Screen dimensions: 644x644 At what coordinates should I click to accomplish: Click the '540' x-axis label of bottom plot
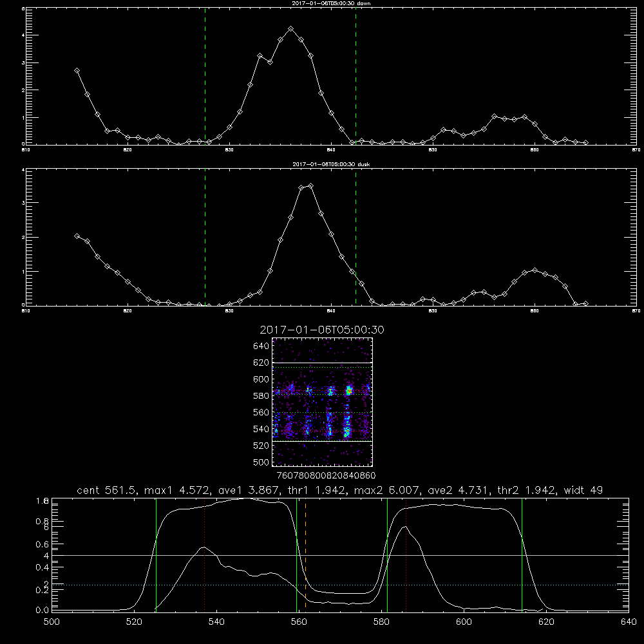pos(216,622)
